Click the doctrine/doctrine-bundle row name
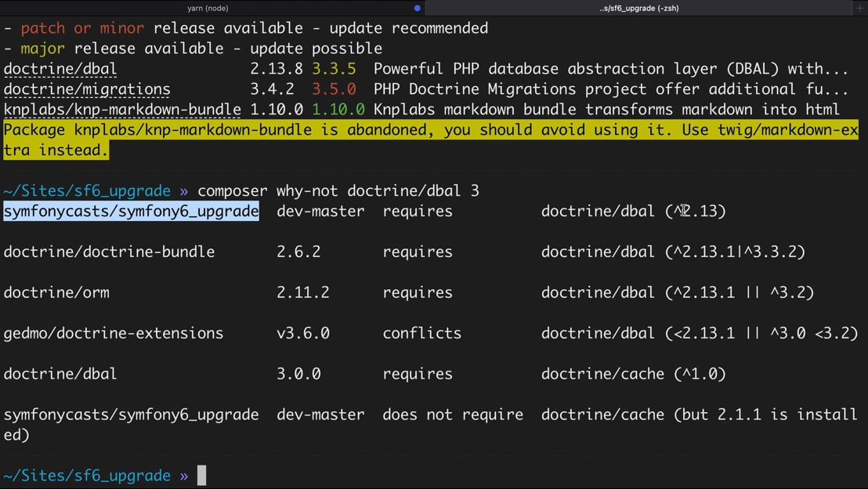 coord(109,252)
